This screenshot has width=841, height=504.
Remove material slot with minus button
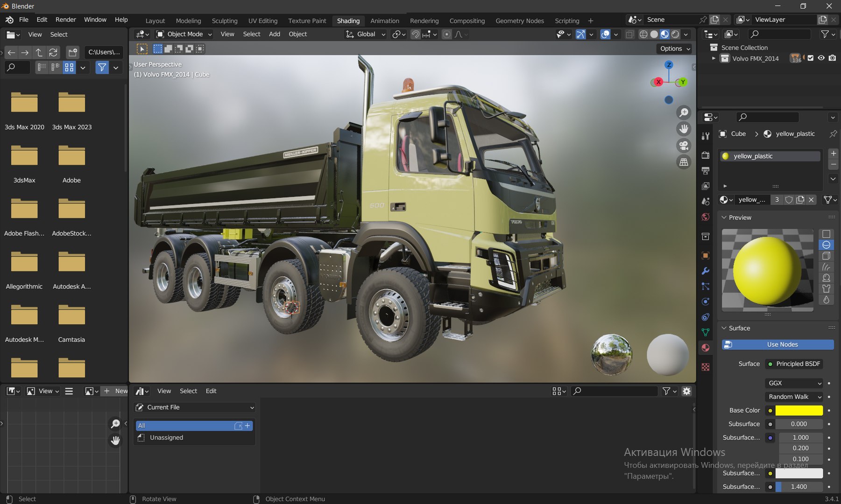pyautogui.click(x=833, y=164)
